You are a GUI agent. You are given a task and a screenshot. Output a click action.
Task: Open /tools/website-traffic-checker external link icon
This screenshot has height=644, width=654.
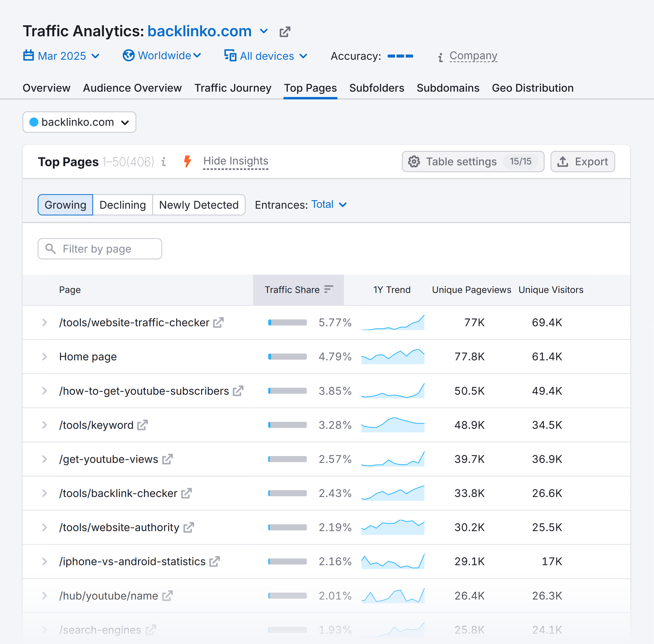click(218, 322)
